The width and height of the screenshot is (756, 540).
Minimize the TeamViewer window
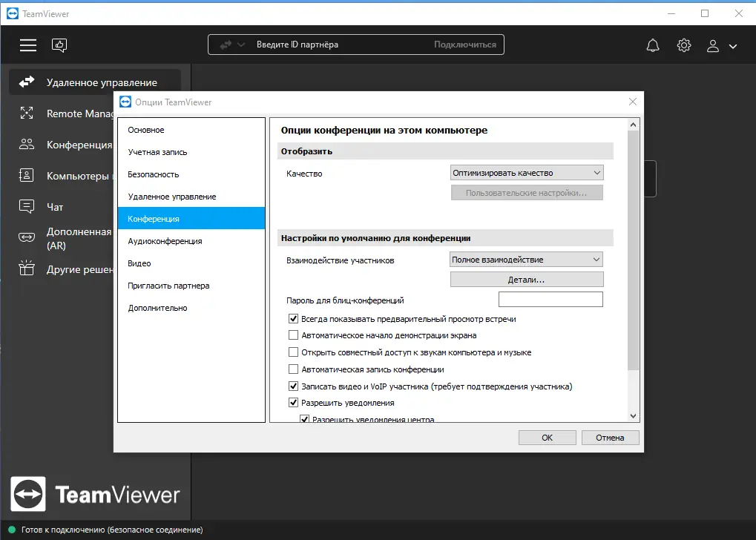point(671,13)
